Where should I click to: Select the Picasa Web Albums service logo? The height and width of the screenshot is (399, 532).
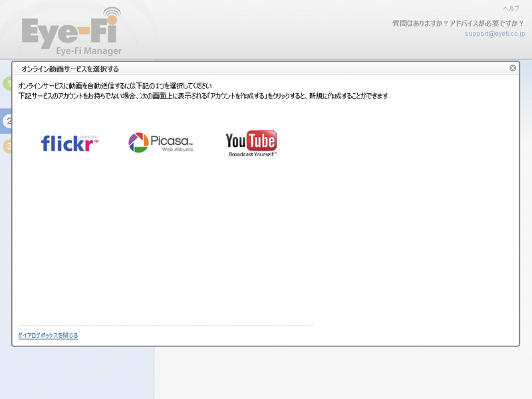[x=159, y=141]
